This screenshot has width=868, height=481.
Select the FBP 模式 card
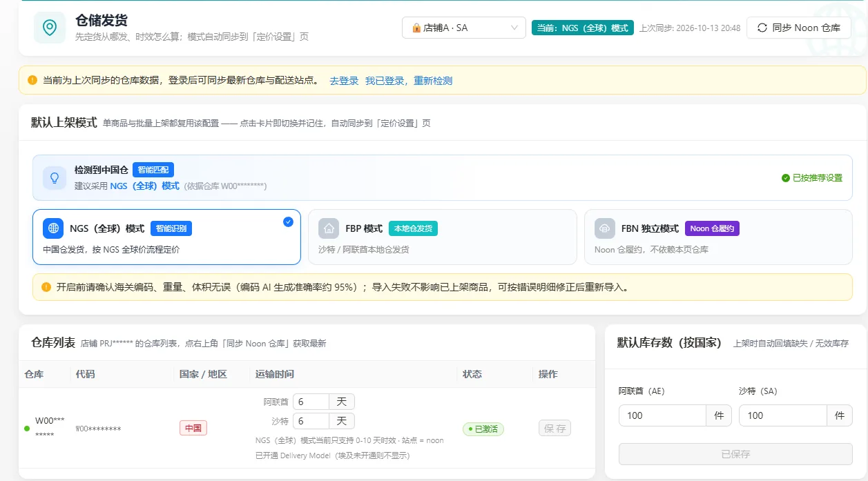(x=442, y=237)
